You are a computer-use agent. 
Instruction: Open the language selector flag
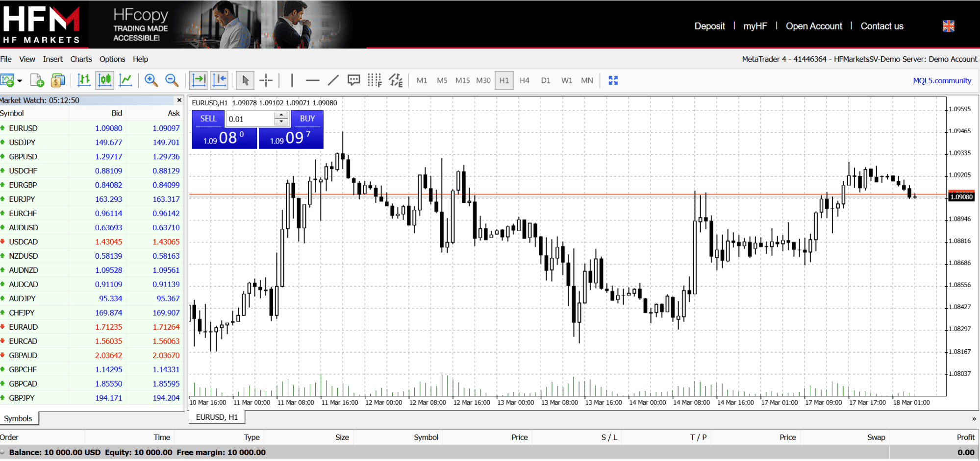pyautogui.click(x=948, y=26)
